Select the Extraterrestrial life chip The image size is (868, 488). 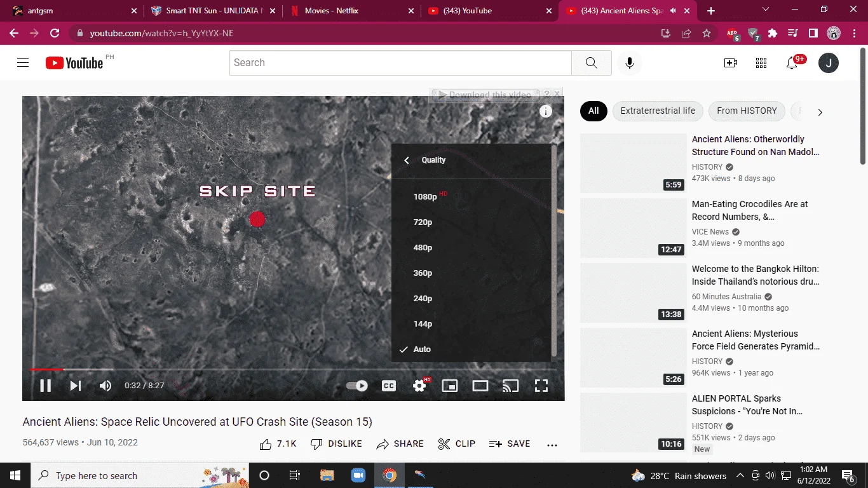(658, 111)
